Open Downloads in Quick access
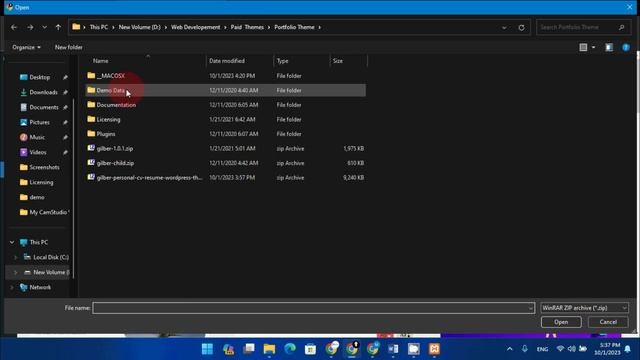 click(43, 92)
